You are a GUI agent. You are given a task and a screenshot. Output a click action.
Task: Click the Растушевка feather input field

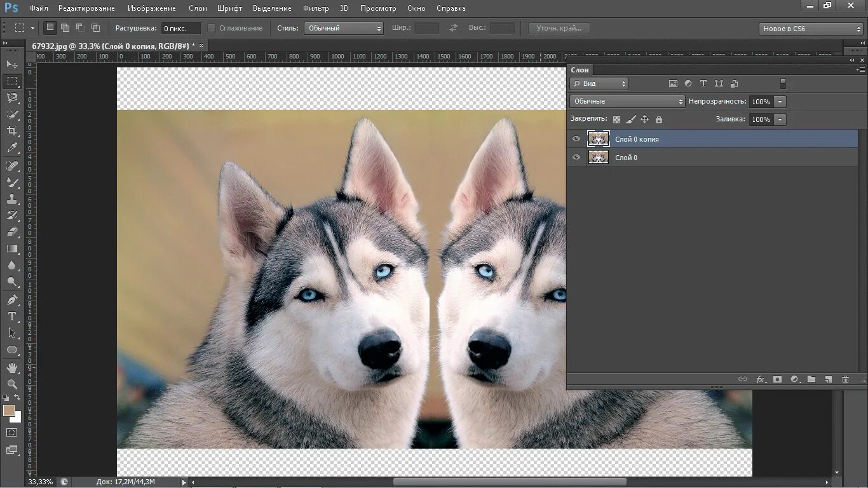click(180, 28)
